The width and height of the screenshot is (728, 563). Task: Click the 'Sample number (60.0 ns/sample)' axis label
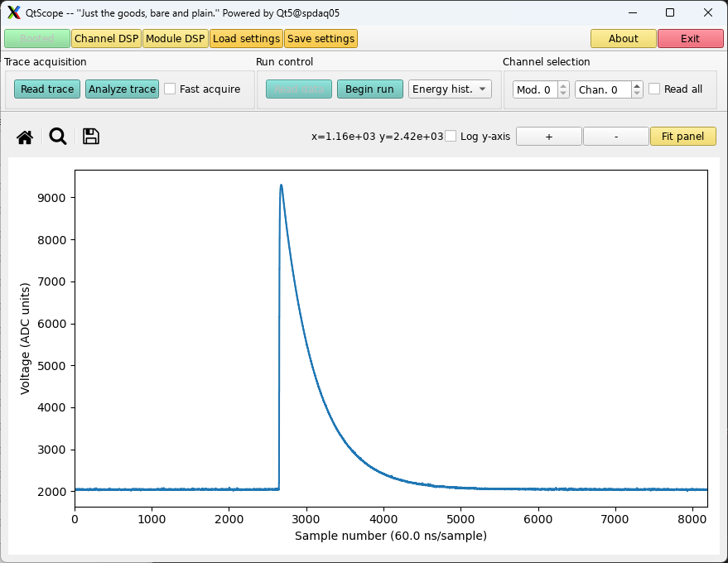(x=391, y=536)
